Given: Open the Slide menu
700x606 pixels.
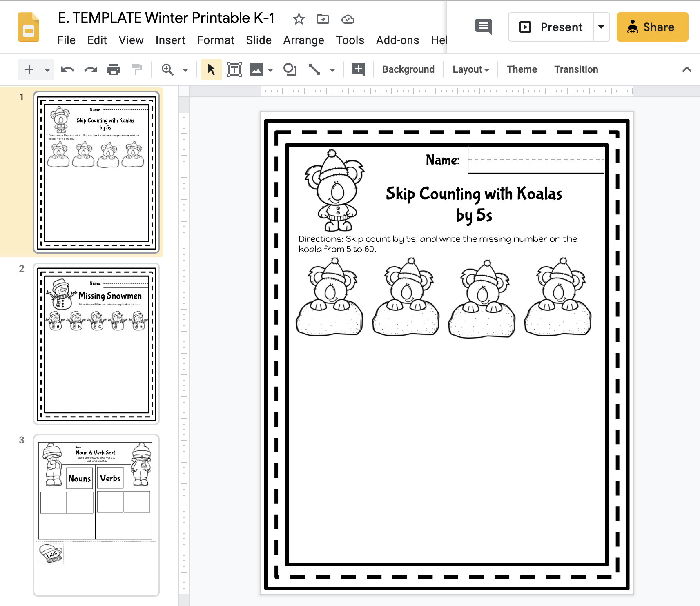Looking at the screenshot, I should coord(259,40).
